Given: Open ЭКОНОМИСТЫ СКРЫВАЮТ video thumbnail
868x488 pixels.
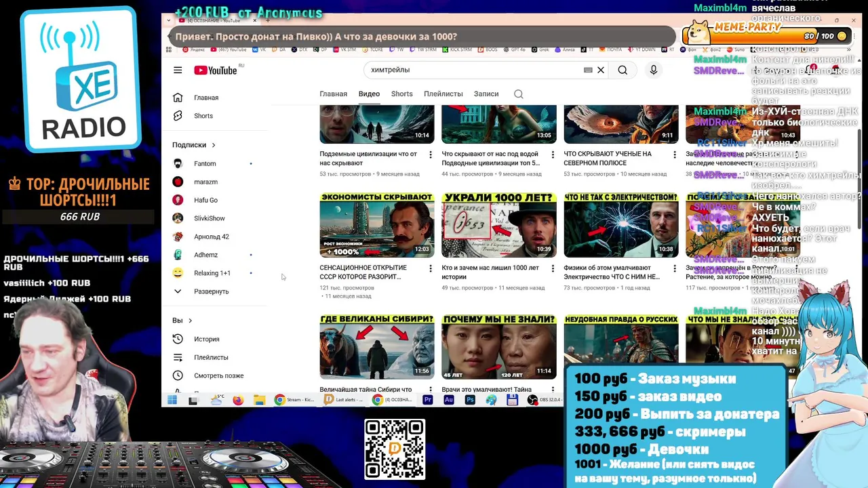Looking at the screenshot, I should point(377,225).
